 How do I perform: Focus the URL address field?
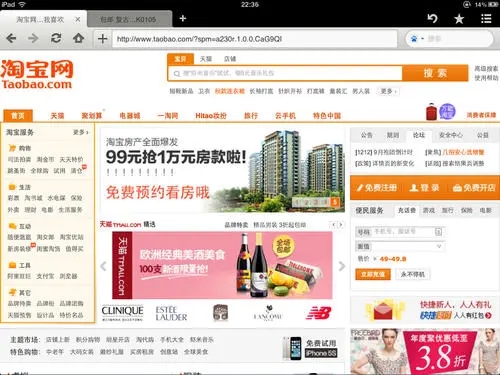click(x=255, y=39)
